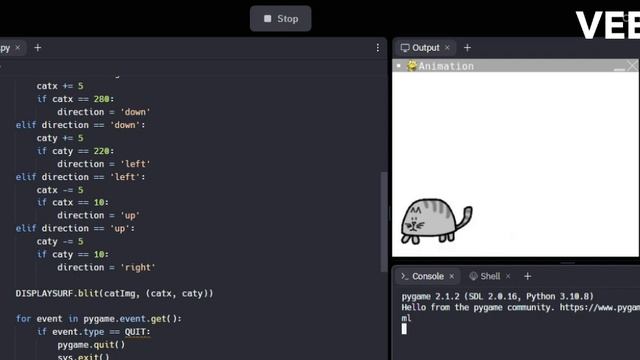Click the line "direction = 'left'"

(x=104, y=164)
